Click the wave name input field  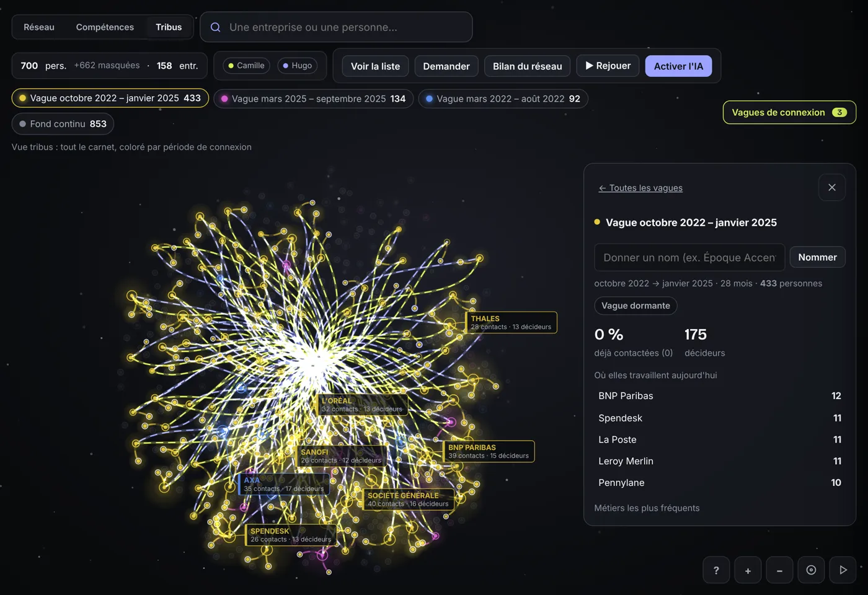[689, 257]
